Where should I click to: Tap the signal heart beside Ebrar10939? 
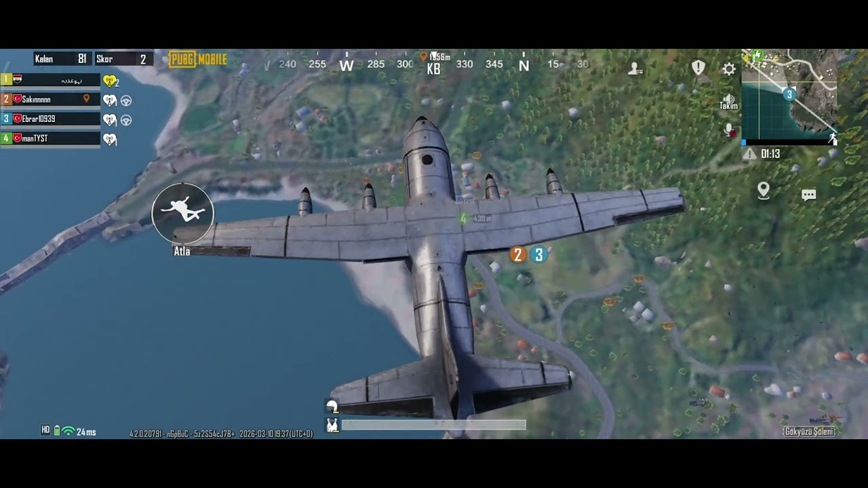click(x=110, y=120)
